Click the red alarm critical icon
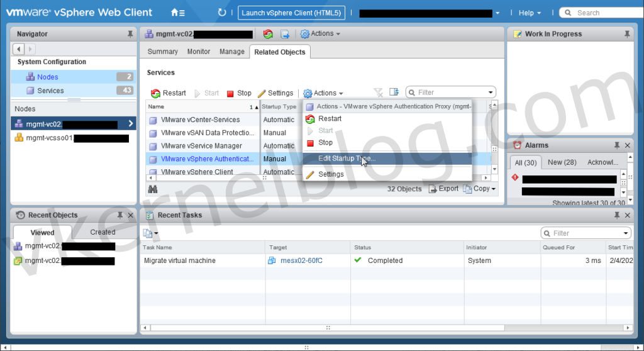644x351 pixels. tap(515, 177)
